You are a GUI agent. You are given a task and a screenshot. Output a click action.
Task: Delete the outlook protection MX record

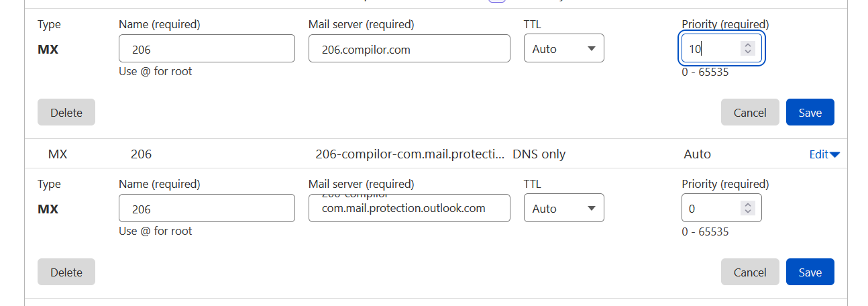(x=66, y=272)
